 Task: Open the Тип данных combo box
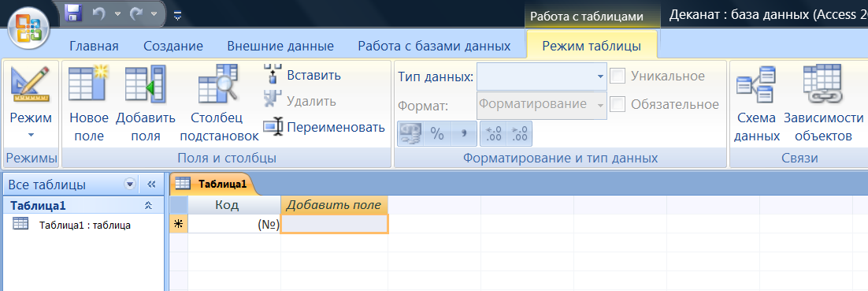(542, 76)
